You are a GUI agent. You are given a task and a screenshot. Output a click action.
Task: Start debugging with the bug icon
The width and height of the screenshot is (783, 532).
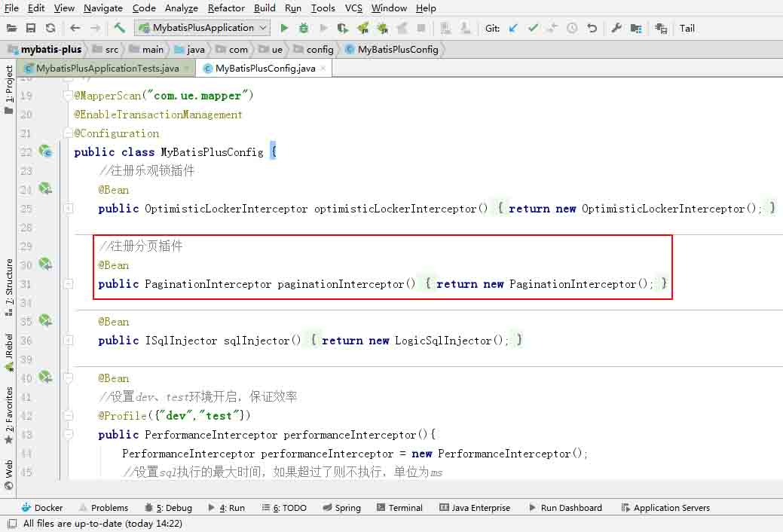[303, 28]
